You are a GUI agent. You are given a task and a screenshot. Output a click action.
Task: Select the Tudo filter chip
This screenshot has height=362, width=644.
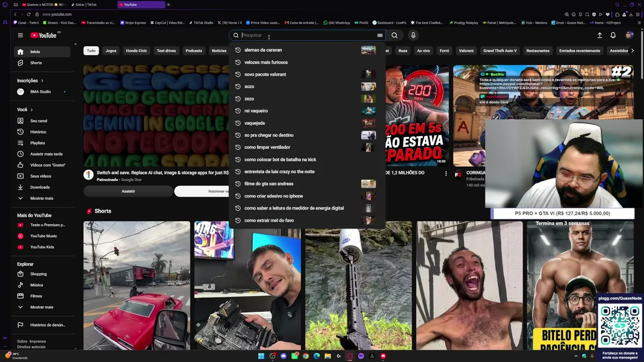(x=91, y=51)
